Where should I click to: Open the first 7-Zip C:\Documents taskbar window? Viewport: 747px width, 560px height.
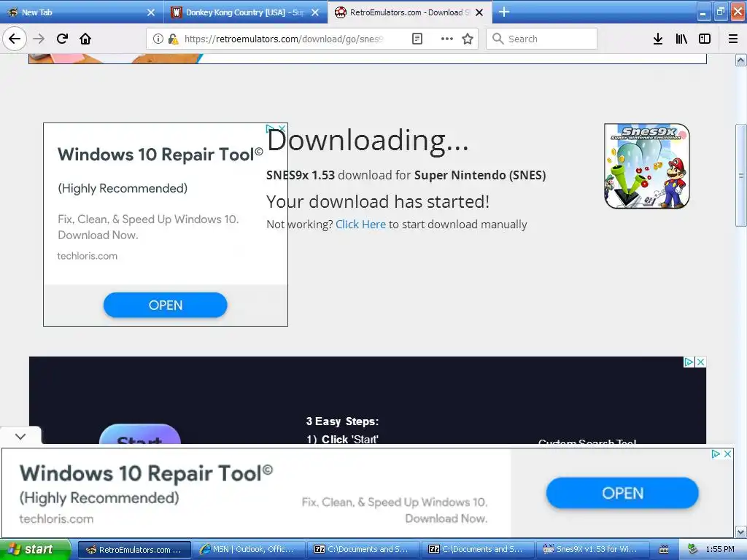363,550
